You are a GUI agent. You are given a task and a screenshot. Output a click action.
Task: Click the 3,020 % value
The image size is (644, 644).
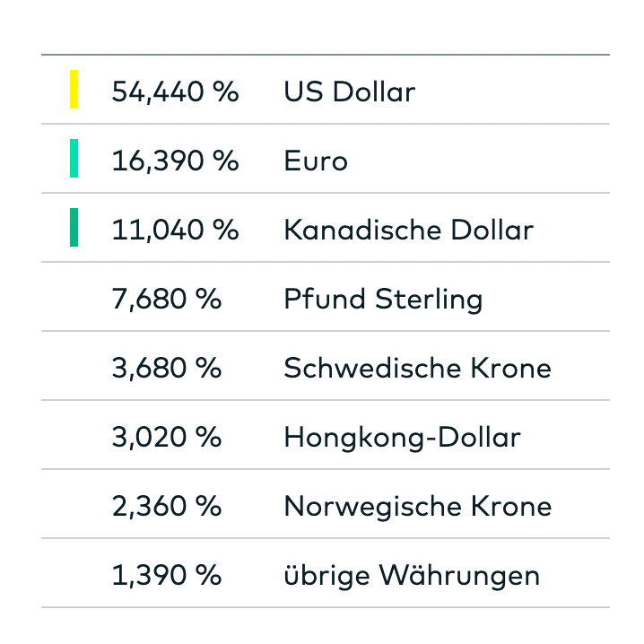click(166, 437)
